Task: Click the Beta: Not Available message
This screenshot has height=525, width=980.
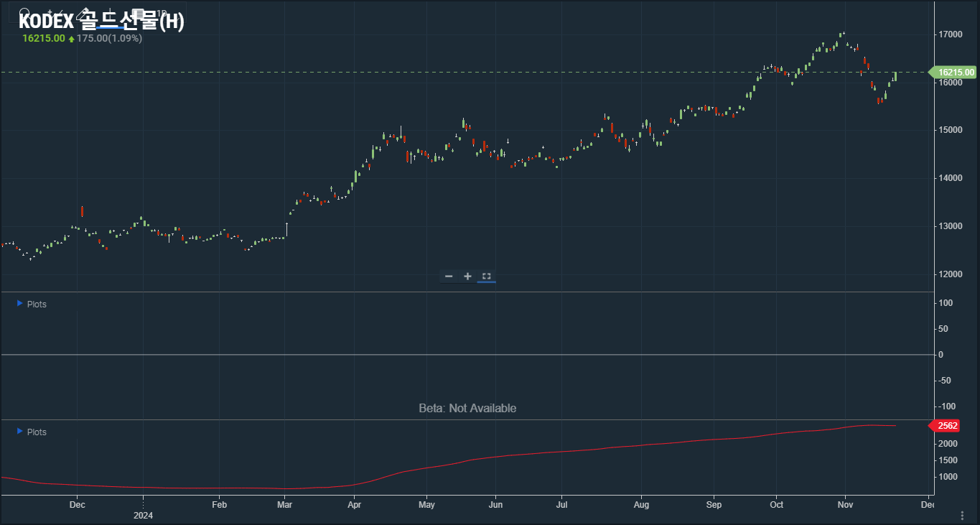Action: (x=467, y=408)
